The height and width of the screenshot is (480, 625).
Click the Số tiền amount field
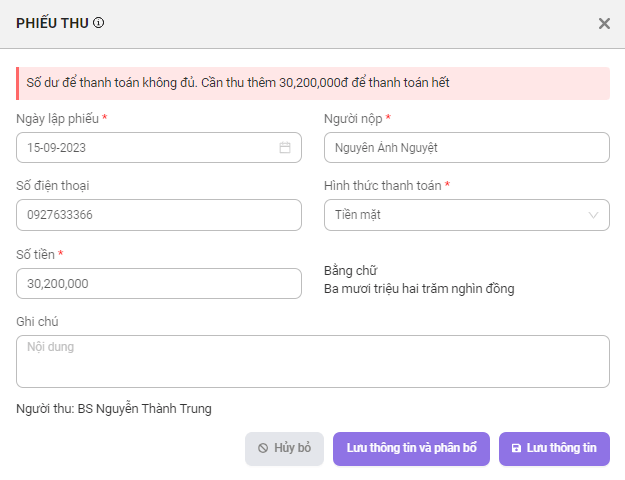point(159,283)
